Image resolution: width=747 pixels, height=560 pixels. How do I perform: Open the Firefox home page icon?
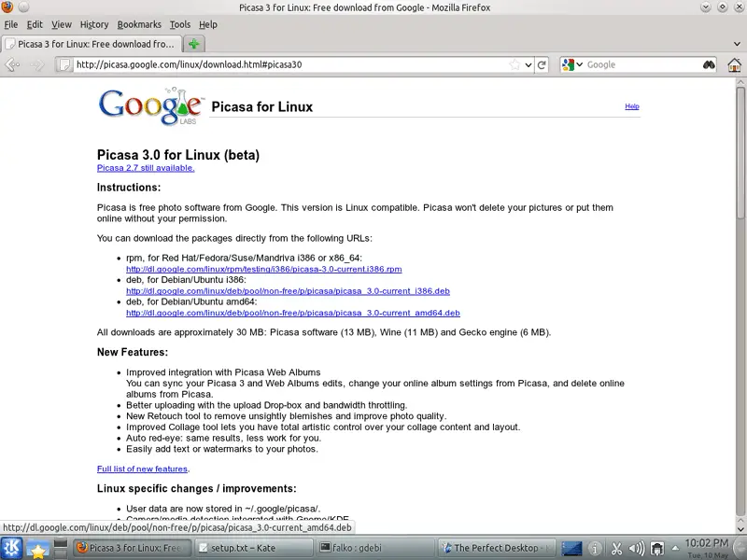tap(734, 64)
